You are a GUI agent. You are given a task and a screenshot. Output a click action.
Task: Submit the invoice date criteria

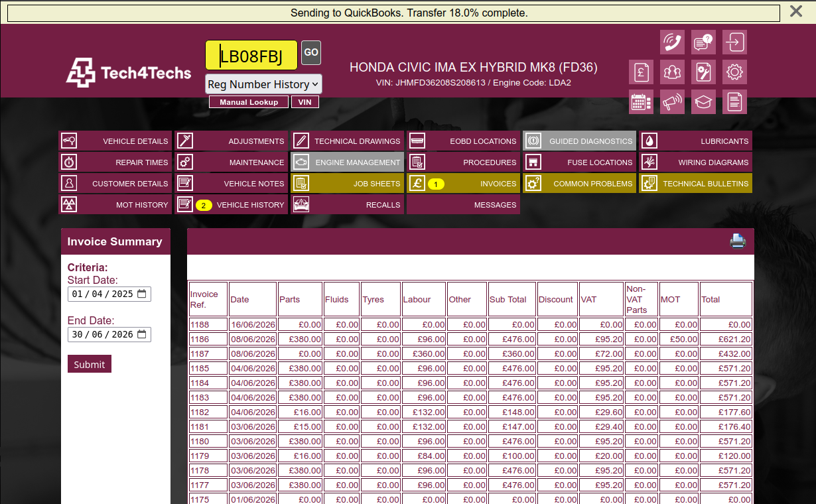[90, 364]
